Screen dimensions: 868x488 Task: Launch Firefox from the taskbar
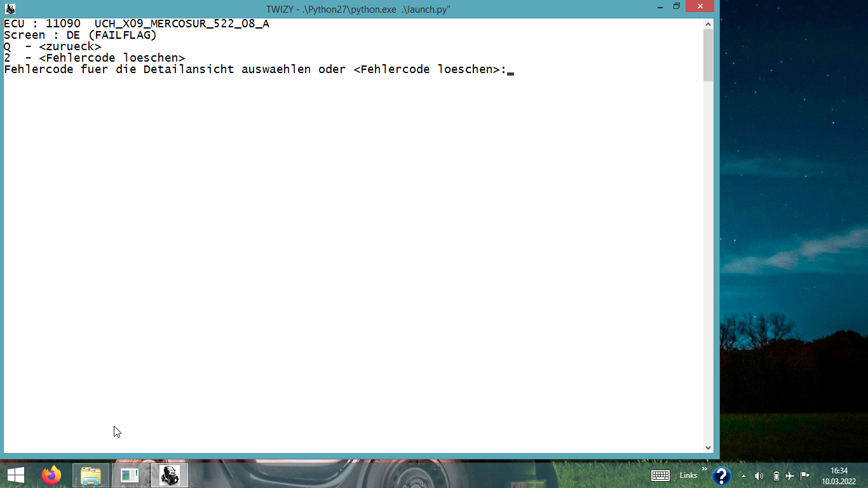[x=51, y=475]
